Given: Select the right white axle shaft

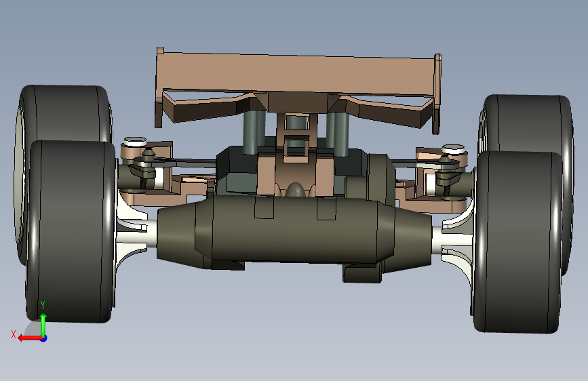Looking at the screenshot, I should point(452,240).
